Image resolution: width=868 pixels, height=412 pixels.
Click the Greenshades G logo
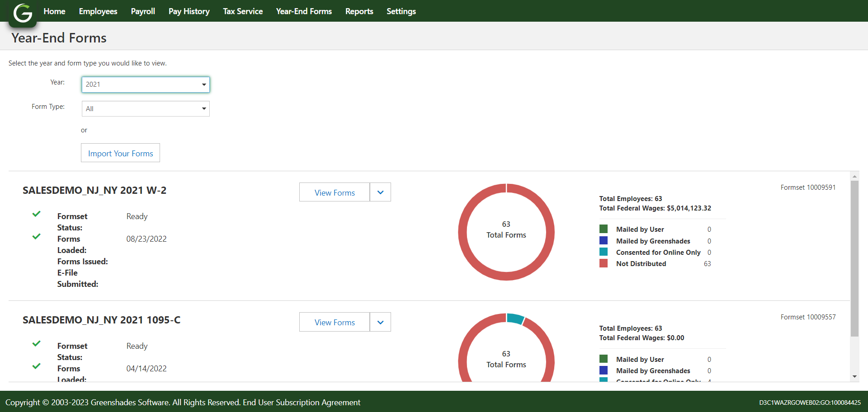coord(23,13)
